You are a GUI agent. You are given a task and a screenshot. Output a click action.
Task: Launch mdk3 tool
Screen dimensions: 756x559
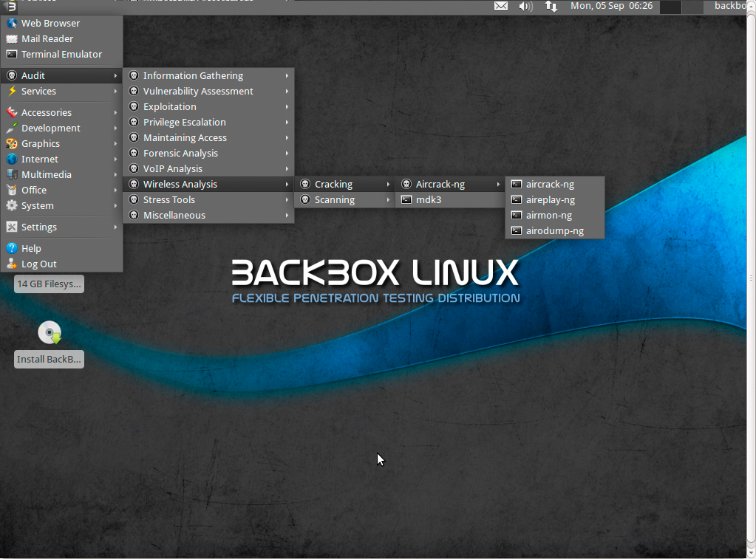450,199
